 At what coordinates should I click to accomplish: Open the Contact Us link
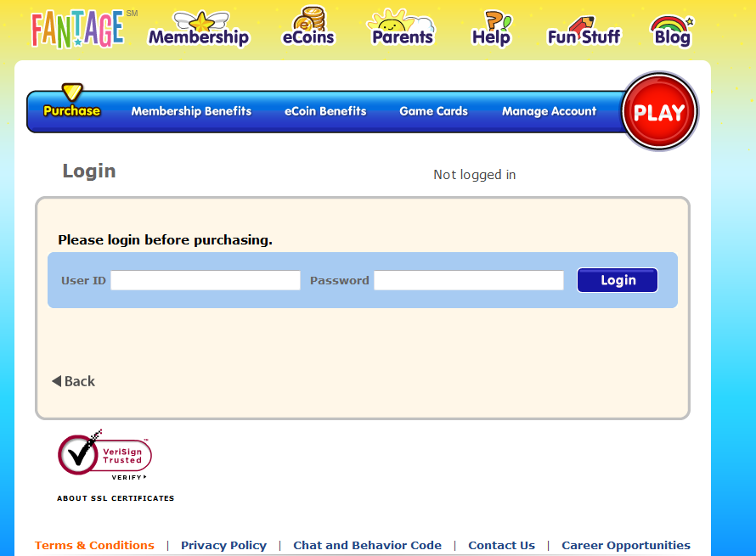[501, 546]
